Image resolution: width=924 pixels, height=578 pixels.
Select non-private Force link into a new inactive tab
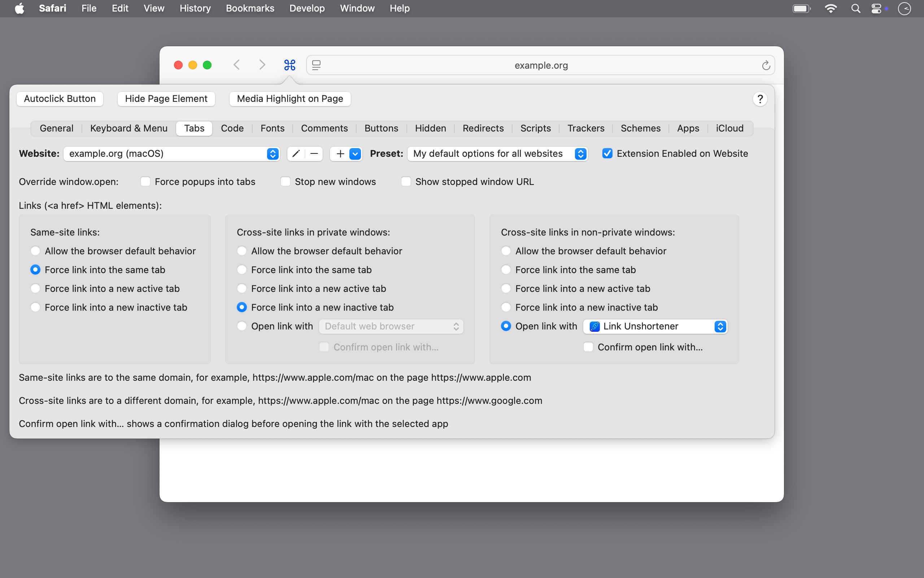click(x=506, y=307)
